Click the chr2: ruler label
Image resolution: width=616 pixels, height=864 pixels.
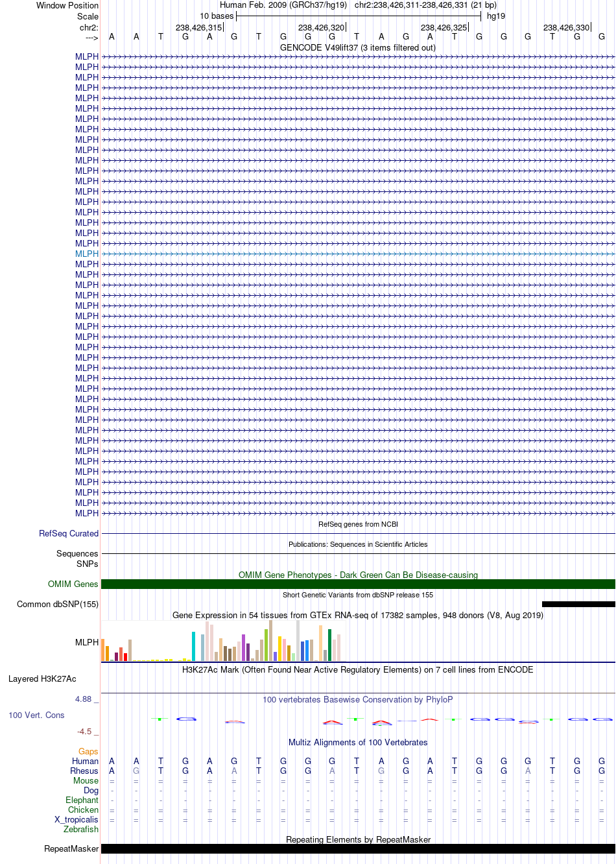(x=89, y=27)
